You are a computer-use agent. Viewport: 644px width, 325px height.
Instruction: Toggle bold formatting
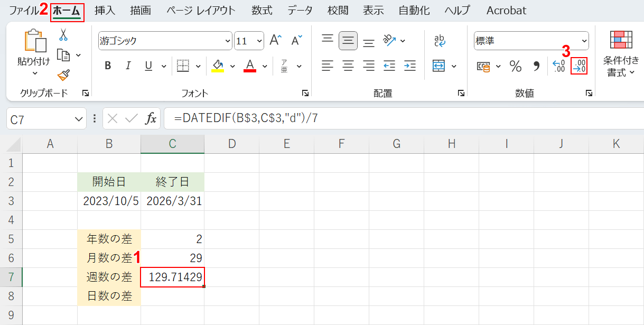pyautogui.click(x=108, y=66)
